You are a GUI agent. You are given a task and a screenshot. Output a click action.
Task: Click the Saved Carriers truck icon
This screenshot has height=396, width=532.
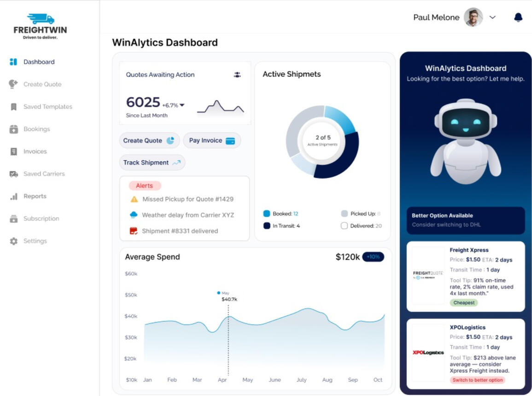tap(13, 174)
